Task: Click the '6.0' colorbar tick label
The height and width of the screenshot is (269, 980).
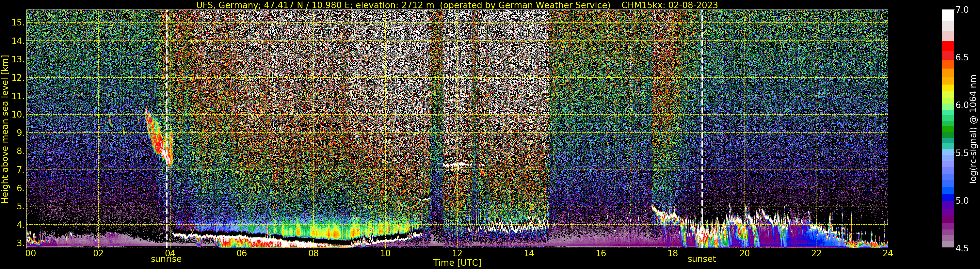Action: pyautogui.click(x=962, y=105)
